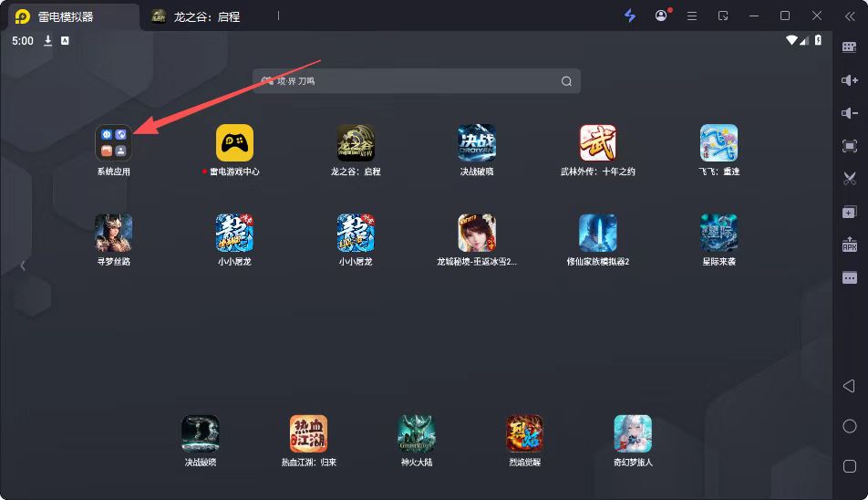Open the 飞飞：重逢 game icon
The width and height of the screenshot is (868, 500).
(719, 143)
